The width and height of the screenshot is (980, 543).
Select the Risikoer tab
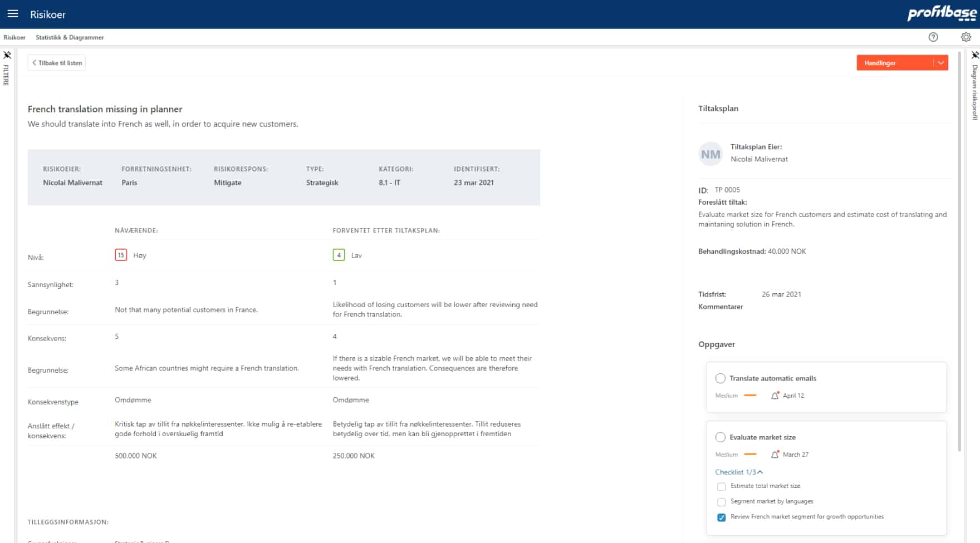pos(14,37)
